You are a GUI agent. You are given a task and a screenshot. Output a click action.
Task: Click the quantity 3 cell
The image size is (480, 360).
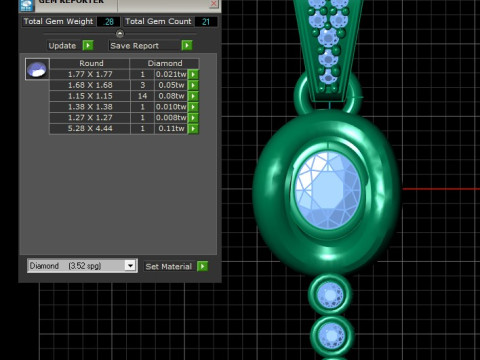[142, 85]
